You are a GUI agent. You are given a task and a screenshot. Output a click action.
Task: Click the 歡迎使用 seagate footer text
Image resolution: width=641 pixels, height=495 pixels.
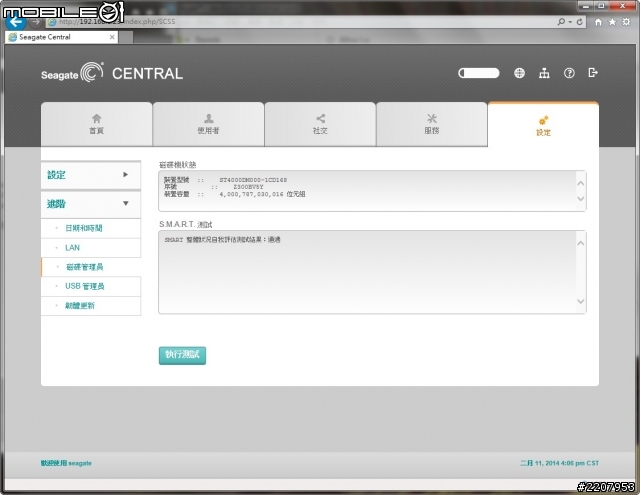(x=66, y=463)
